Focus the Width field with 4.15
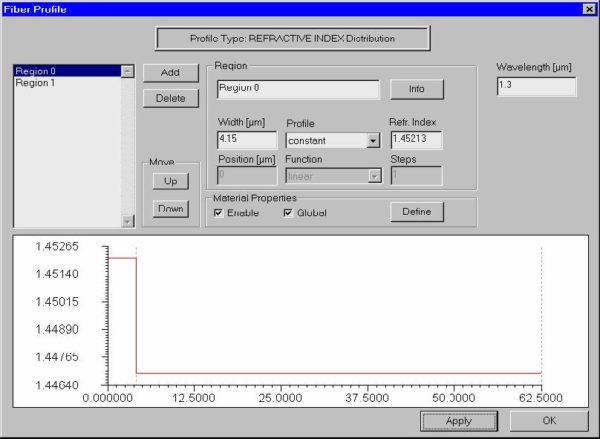The height and width of the screenshot is (439, 600). [247, 140]
